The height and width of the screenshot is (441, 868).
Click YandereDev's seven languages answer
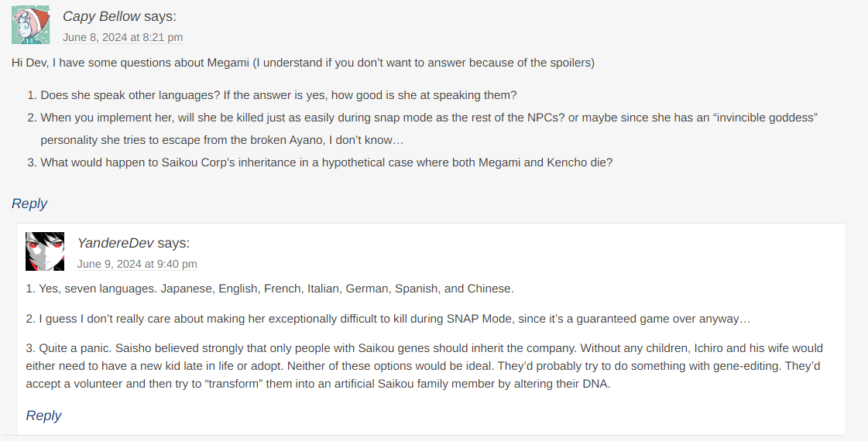[x=269, y=289]
